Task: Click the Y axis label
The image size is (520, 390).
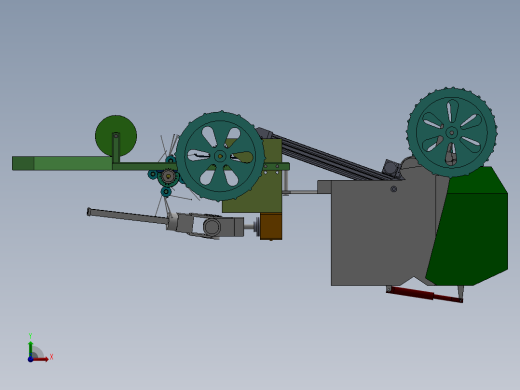Action: pos(30,336)
